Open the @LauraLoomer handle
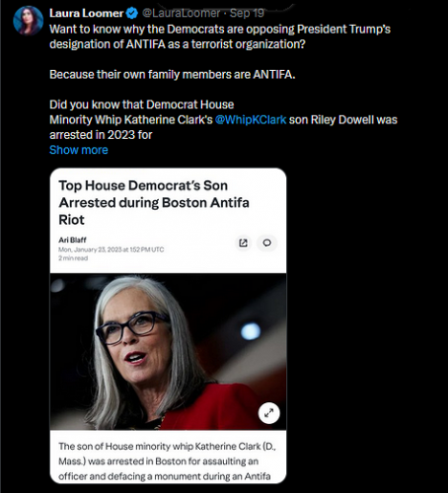 click(181, 13)
